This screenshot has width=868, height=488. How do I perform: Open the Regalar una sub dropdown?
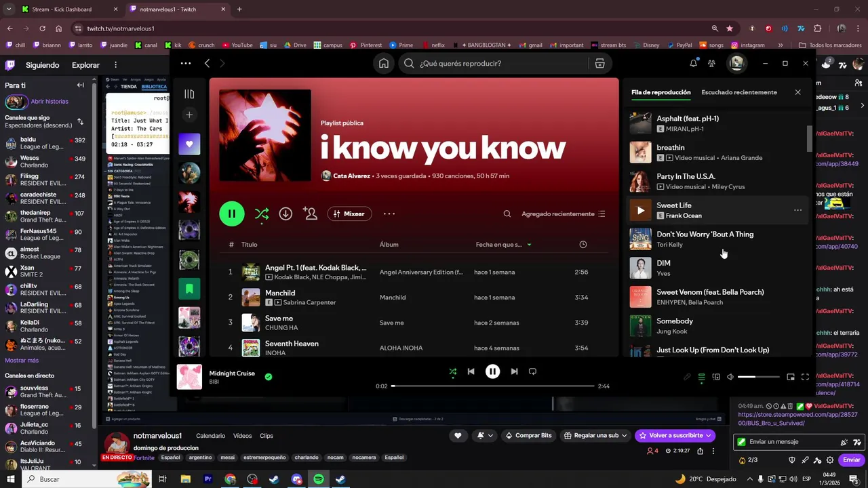click(x=595, y=435)
